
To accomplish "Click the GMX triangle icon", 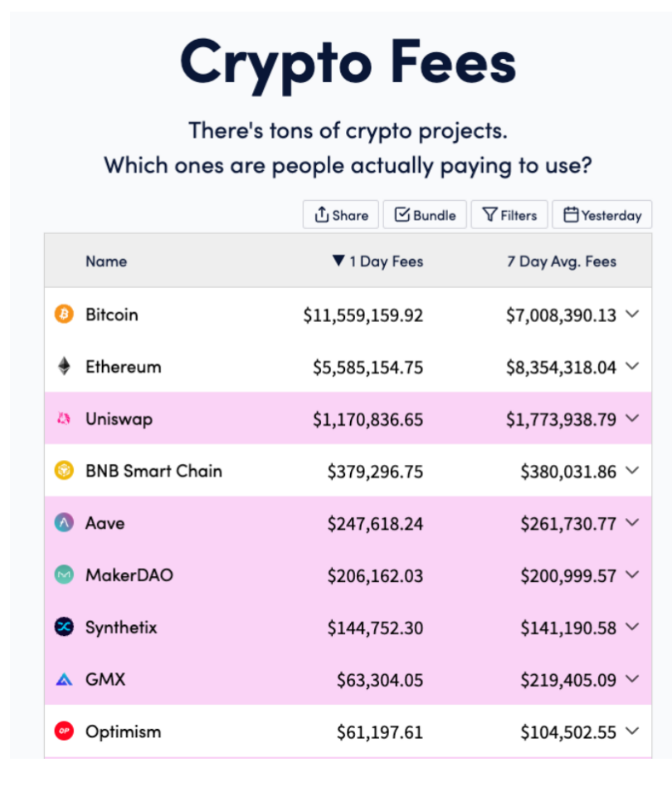I will coord(64,680).
